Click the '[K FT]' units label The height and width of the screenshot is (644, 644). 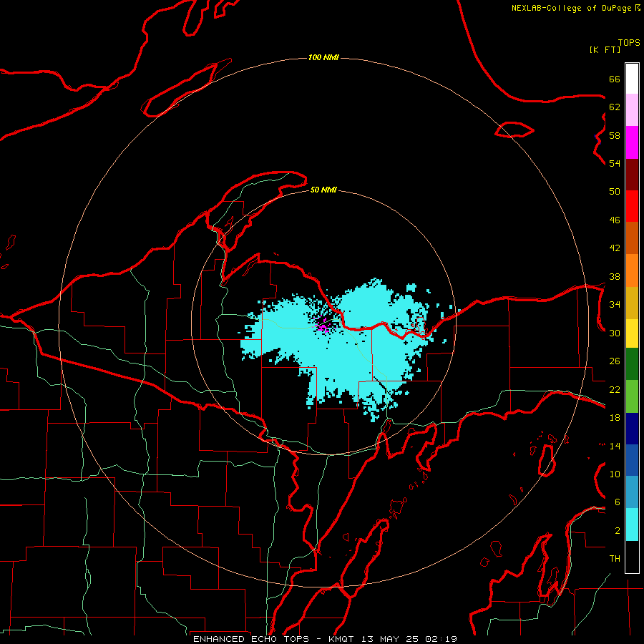point(605,49)
